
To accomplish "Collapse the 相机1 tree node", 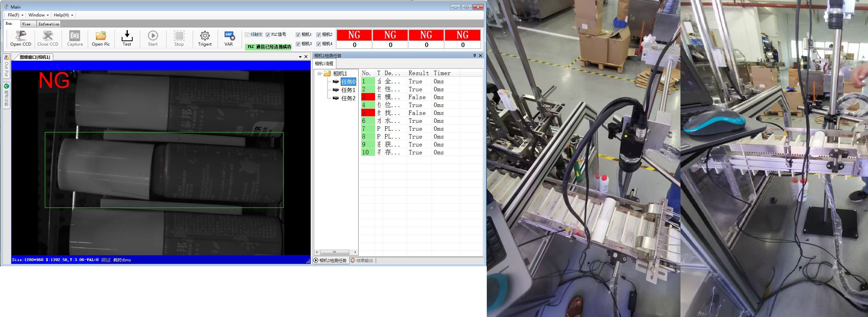I will tap(319, 73).
